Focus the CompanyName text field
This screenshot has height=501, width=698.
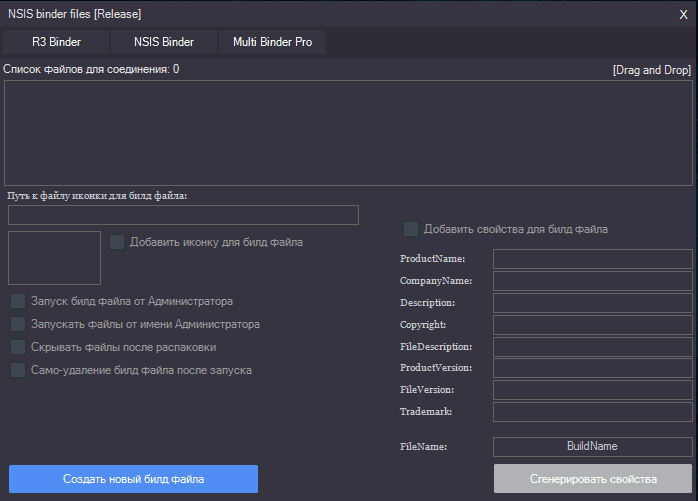click(x=592, y=281)
